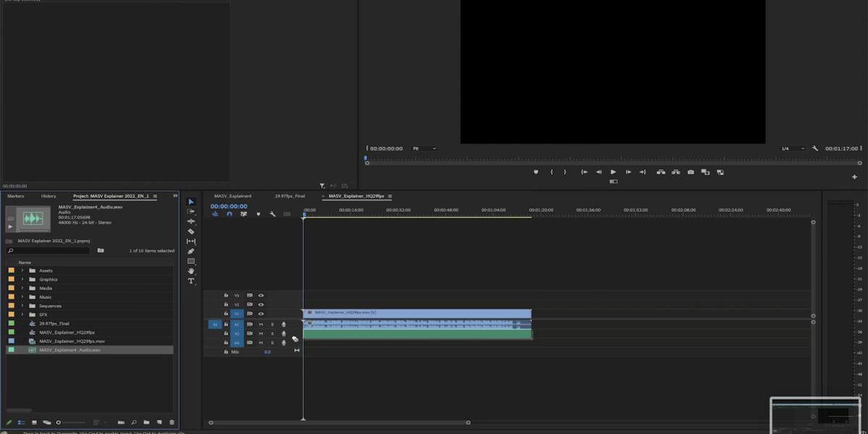Select the Ripple Edit tool

(191, 221)
